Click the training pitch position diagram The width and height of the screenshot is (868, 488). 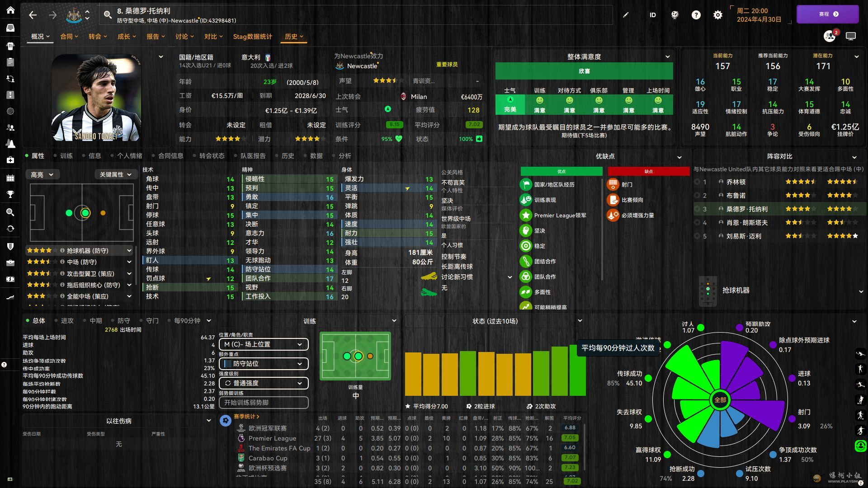(x=355, y=356)
